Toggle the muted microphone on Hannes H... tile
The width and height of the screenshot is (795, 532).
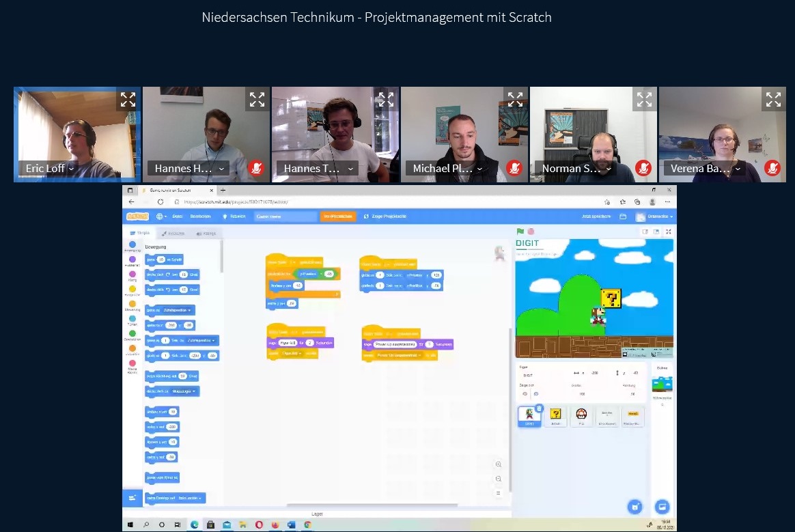[x=257, y=168]
